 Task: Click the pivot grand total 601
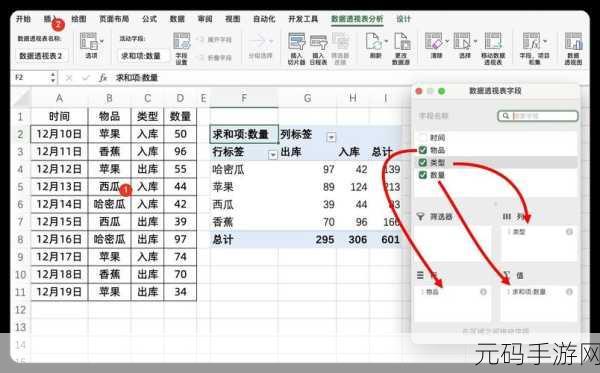click(x=390, y=240)
